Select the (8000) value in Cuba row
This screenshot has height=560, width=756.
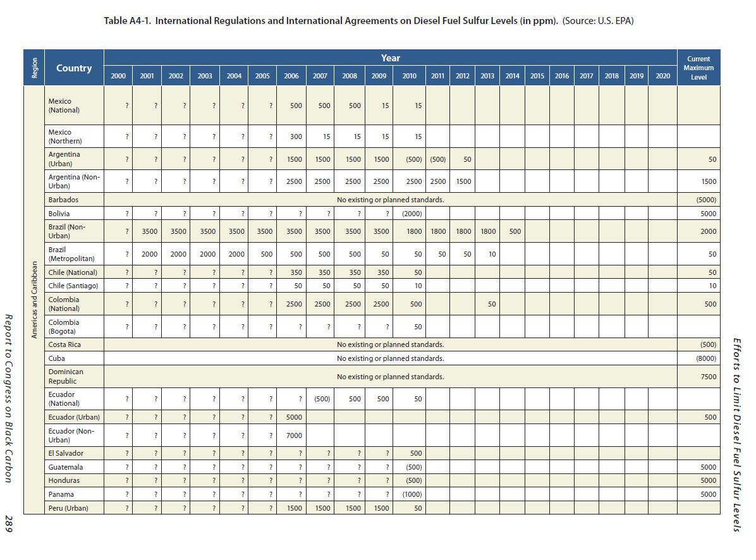pyautogui.click(x=706, y=358)
